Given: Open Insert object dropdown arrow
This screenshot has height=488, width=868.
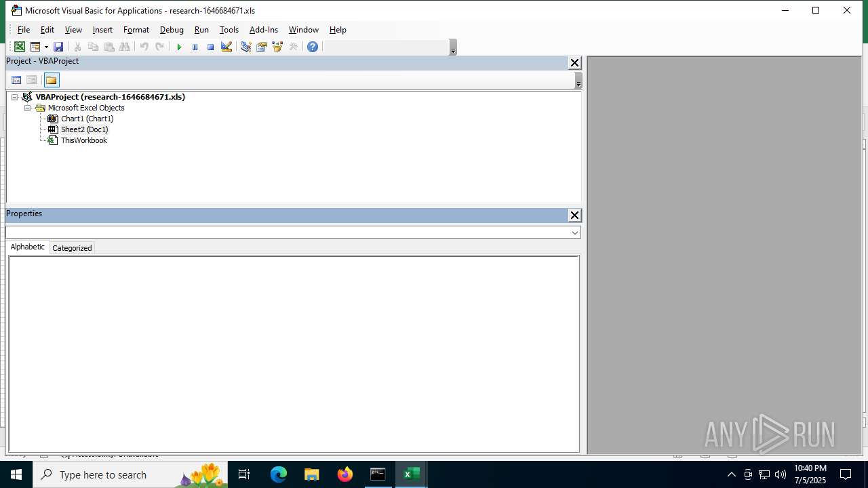Looking at the screenshot, I should click(x=46, y=47).
